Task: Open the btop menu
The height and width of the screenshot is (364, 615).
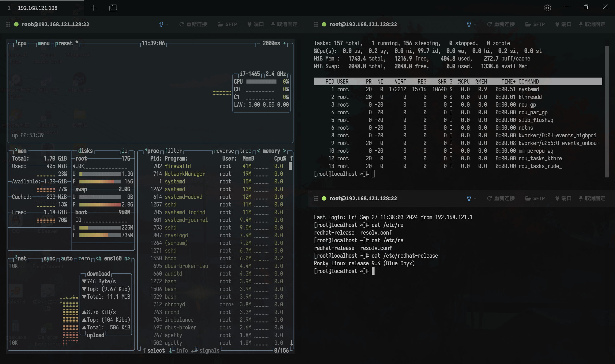Action: tap(43, 43)
